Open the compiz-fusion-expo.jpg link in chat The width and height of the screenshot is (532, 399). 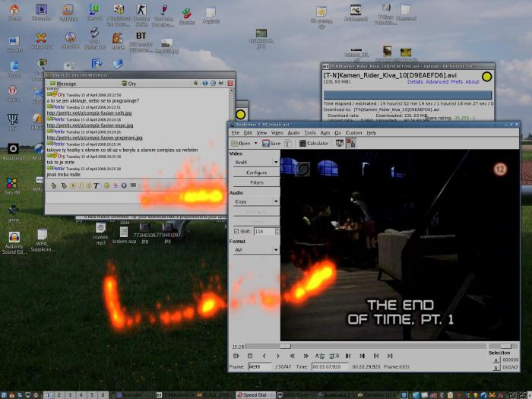(90, 125)
